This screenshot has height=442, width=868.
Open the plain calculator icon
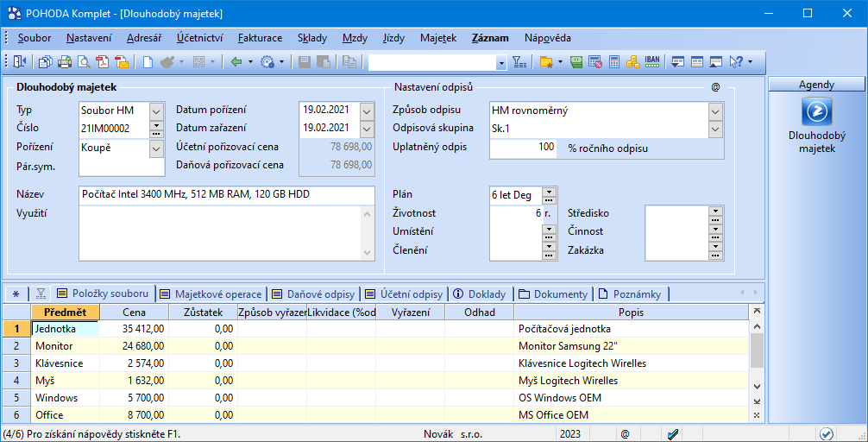[614, 62]
